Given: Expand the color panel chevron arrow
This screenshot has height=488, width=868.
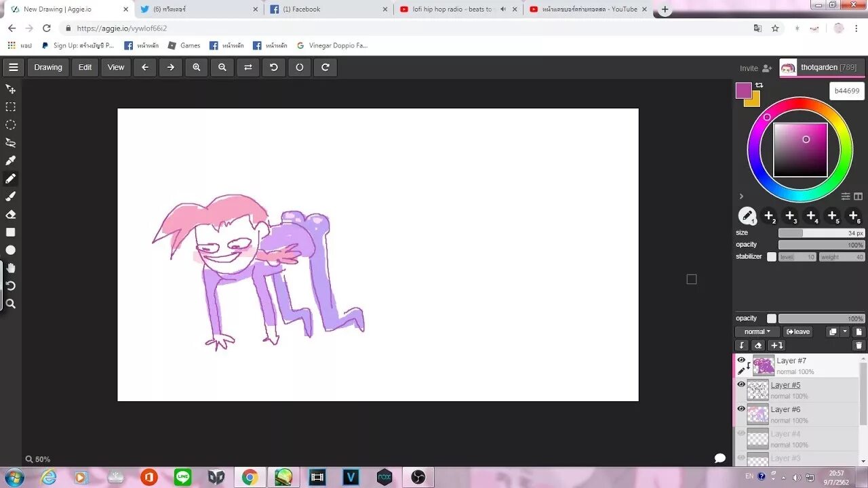Looking at the screenshot, I should pos(741,197).
